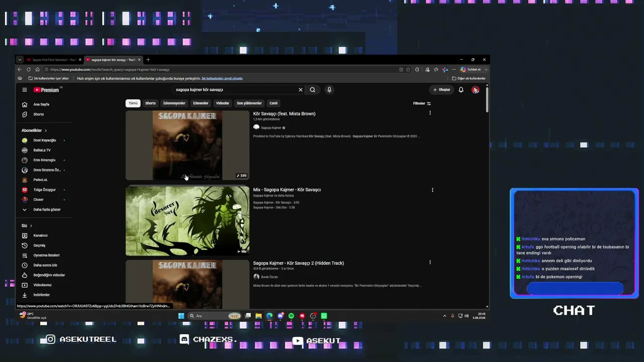The width and height of the screenshot is (644, 362).
Task: Select the İzlenenler filter chip
Action: [201, 103]
